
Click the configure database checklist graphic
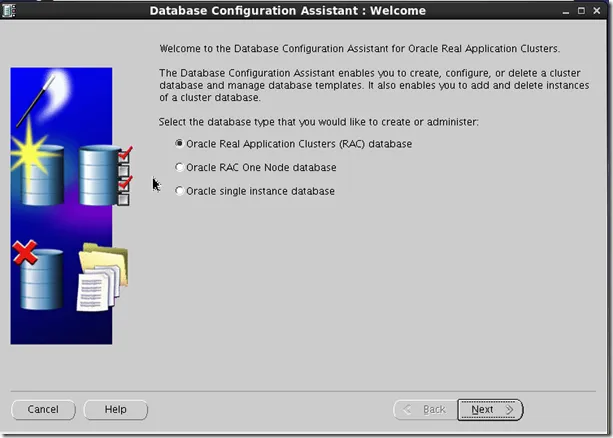pyautogui.click(x=105, y=175)
